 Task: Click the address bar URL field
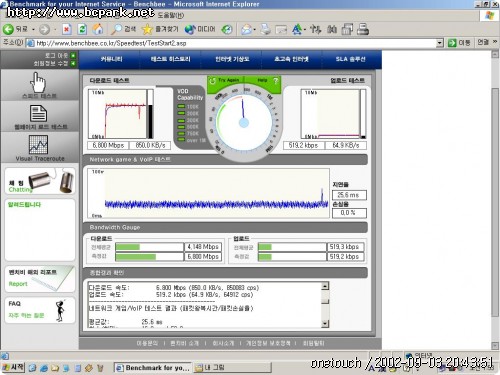(235, 43)
